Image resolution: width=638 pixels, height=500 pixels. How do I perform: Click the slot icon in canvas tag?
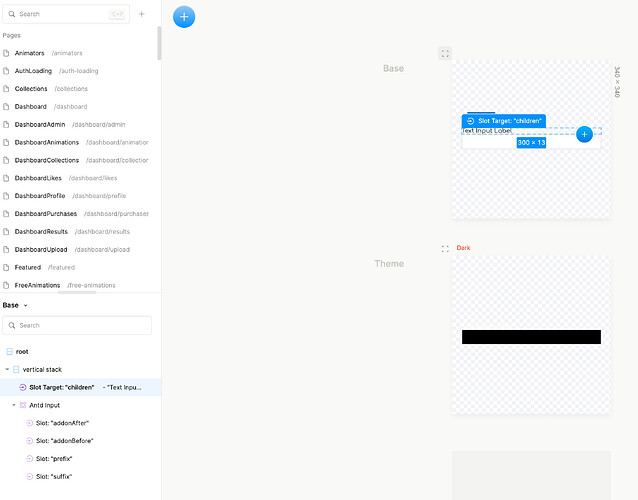(x=470, y=121)
